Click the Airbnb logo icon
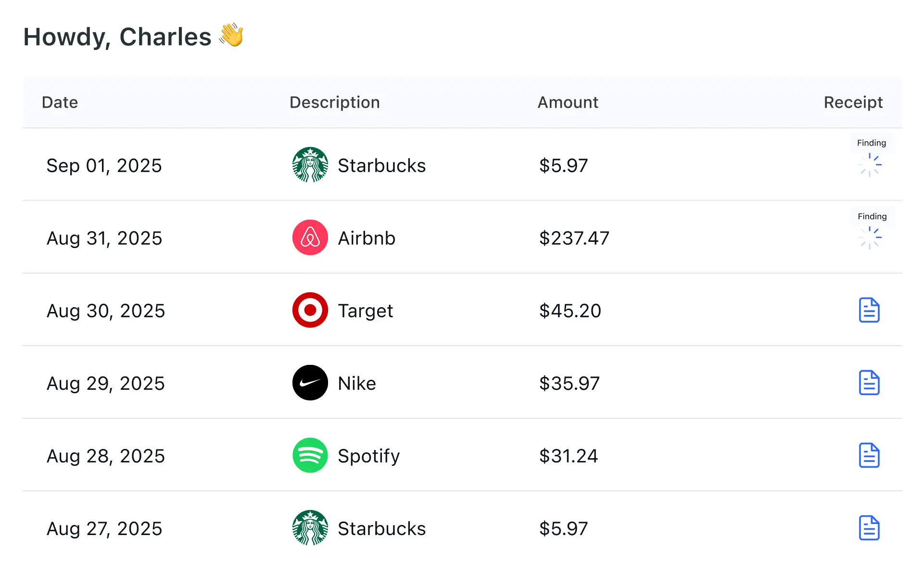 [310, 237]
